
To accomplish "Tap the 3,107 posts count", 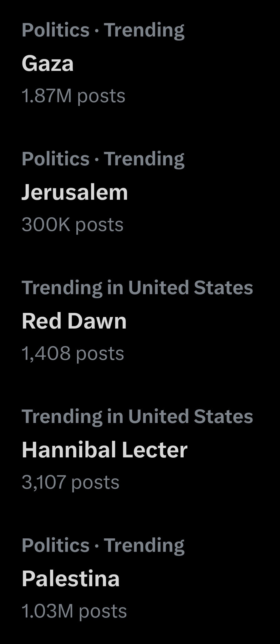I will pos(71,482).
